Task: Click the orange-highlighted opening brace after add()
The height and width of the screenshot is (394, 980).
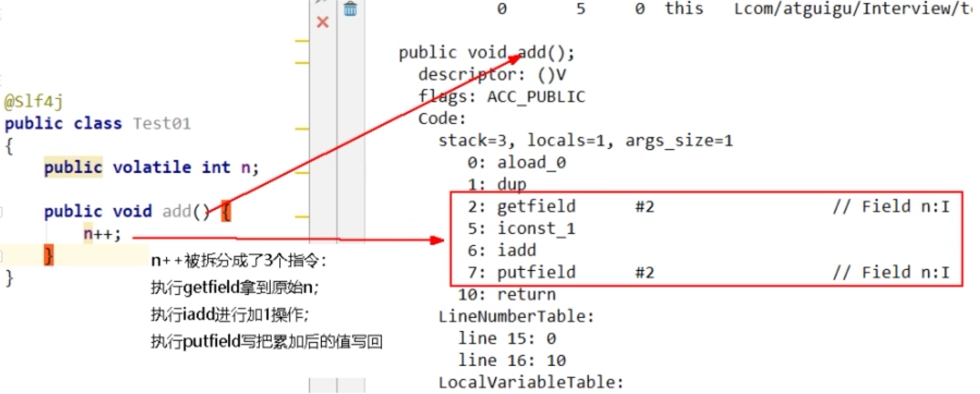Action: (226, 212)
